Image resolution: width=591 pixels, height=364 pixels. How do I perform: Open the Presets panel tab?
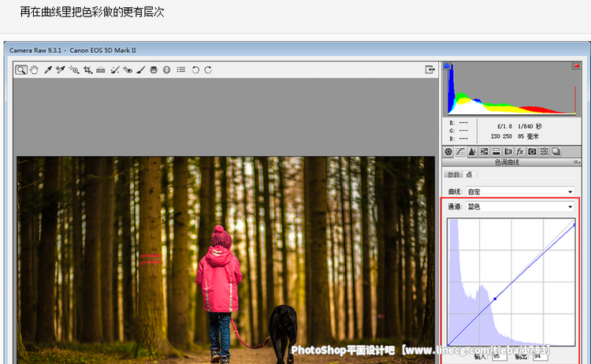pyautogui.click(x=544, y=152)
